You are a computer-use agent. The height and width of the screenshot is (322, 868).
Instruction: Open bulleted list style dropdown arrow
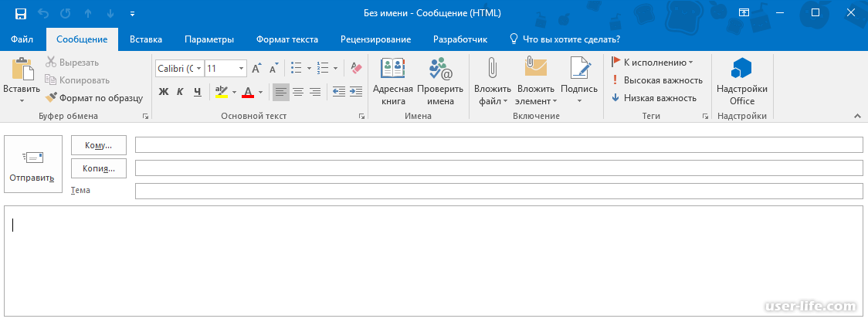pos(308,69)
